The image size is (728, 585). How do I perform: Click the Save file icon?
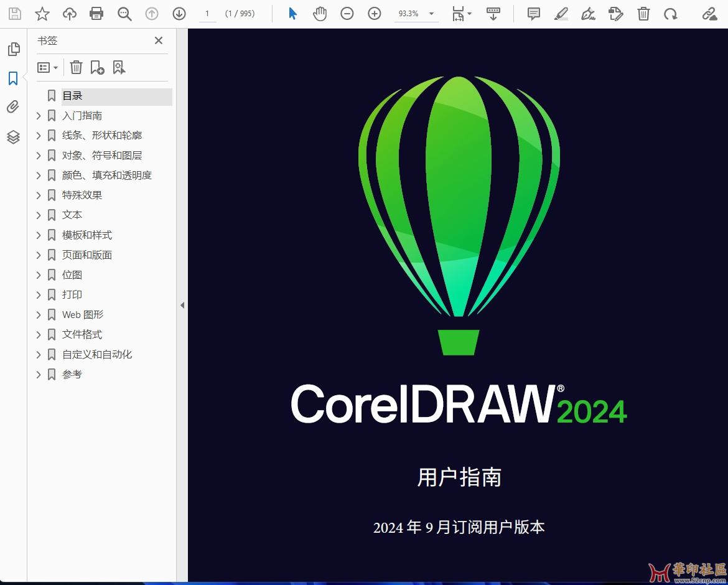[15, 14]
